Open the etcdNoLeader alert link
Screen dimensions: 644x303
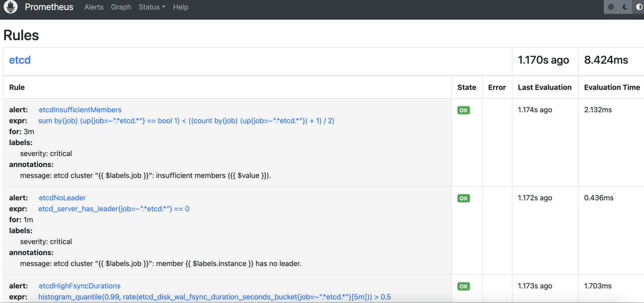tap(62, 198)
